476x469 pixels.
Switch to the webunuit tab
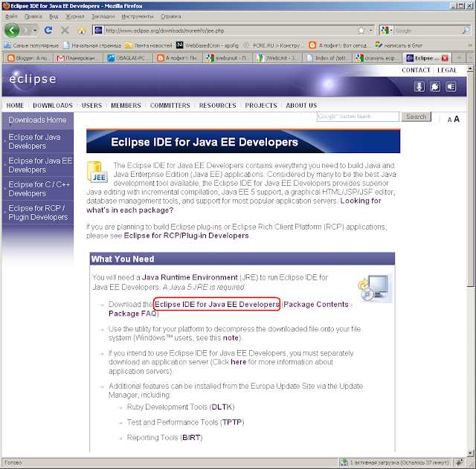227,58
